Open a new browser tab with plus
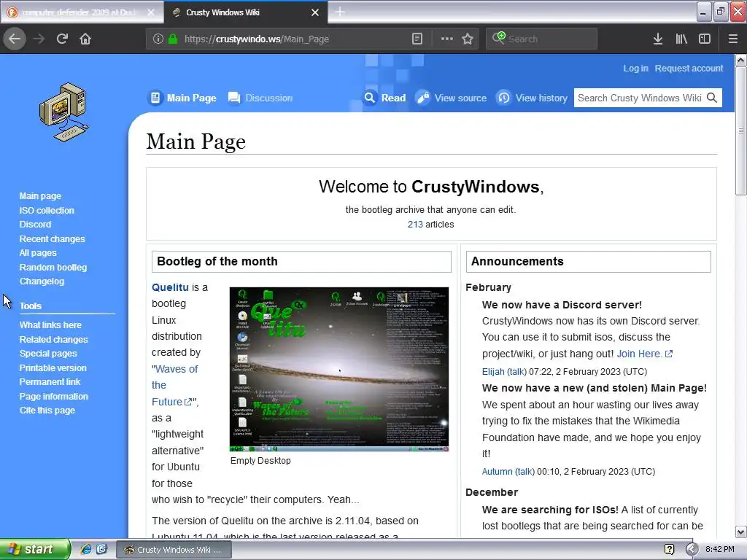 (340, 12)
